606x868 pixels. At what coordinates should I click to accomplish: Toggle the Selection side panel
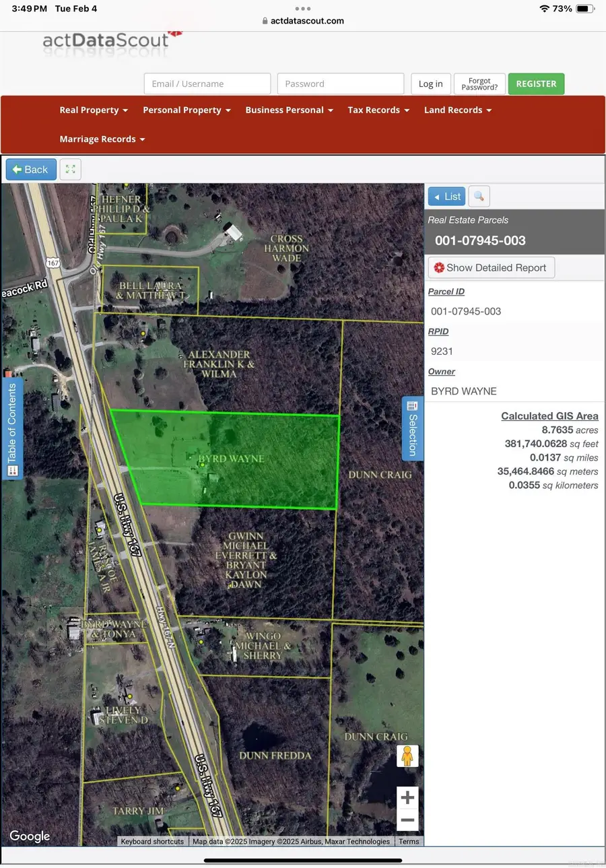coord(413,429)
